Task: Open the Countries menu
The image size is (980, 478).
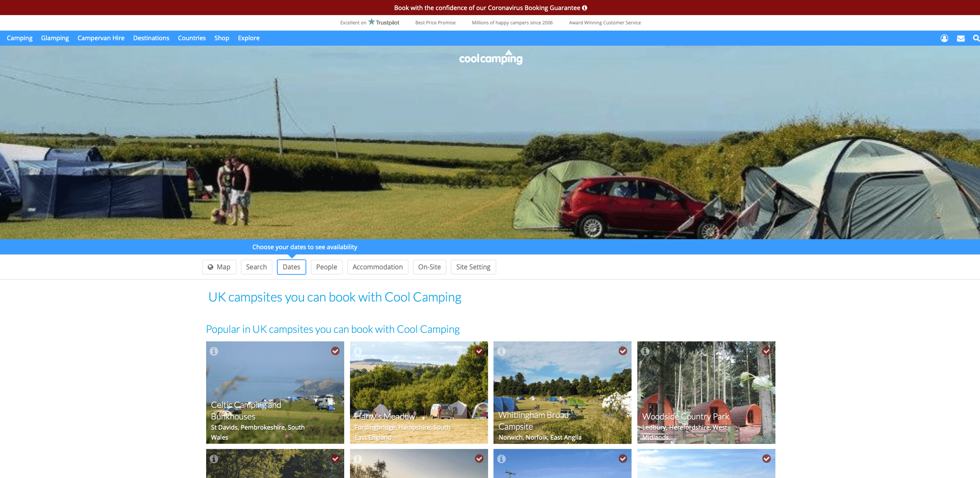Action: [192, 38]
